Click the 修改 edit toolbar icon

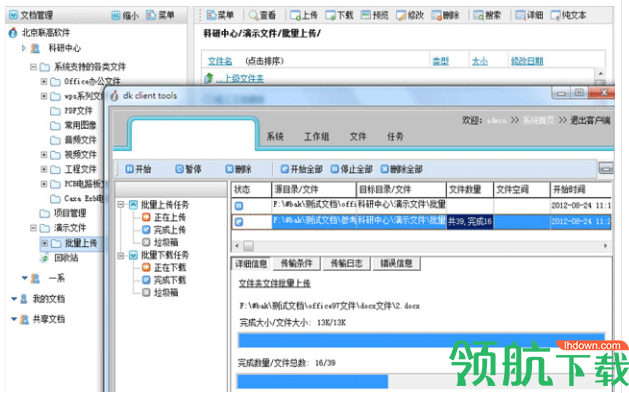[x=401, y=15]
